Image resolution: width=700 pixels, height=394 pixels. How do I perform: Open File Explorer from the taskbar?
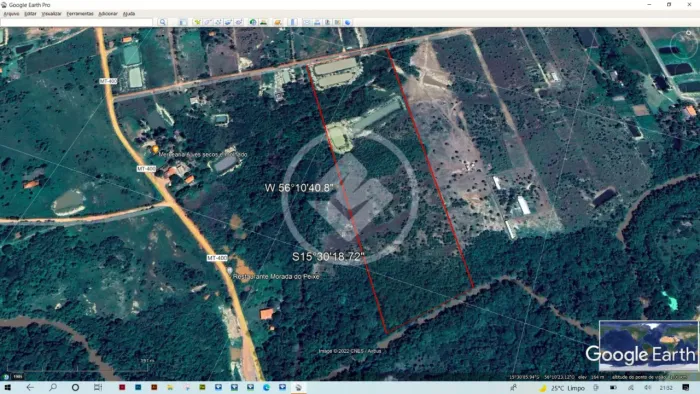170,387
